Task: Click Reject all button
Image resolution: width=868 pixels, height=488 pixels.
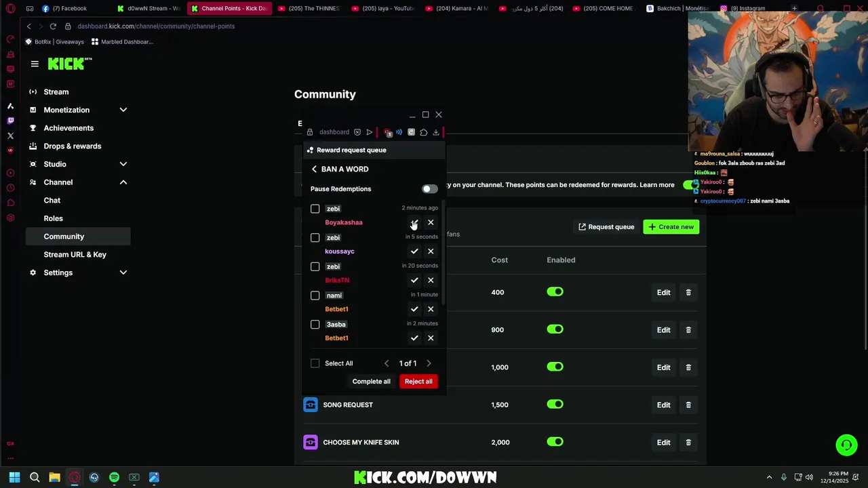Action: tap(418, 382)
